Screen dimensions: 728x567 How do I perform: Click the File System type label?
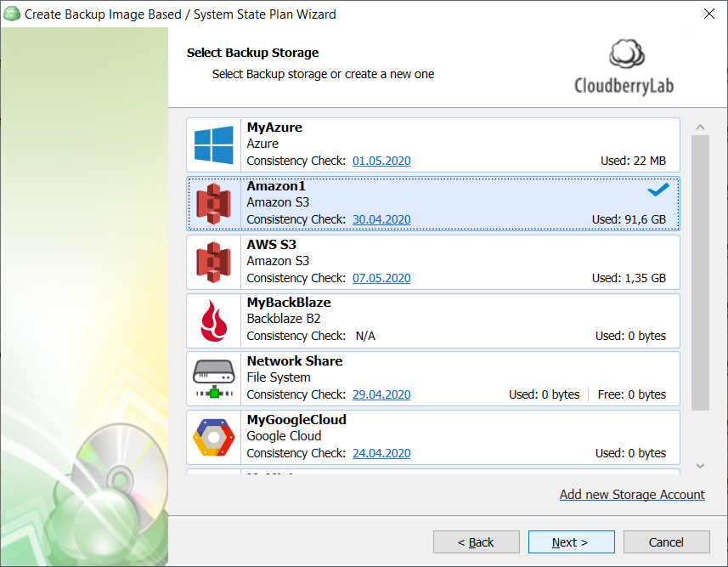pos(279,377)
